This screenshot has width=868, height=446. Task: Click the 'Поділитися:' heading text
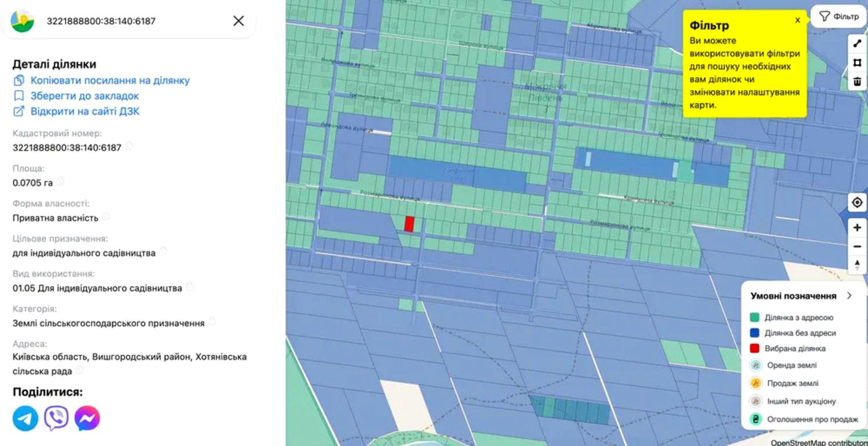click(47, 392)
